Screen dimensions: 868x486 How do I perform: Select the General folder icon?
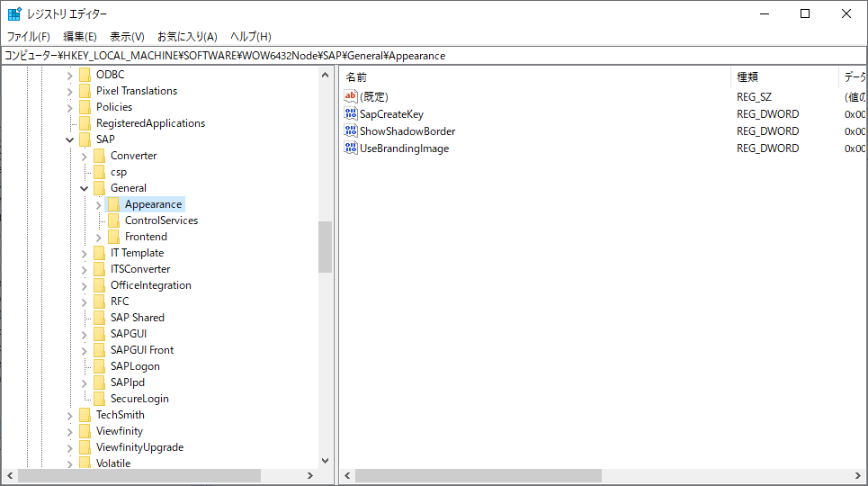coord(99,188)
